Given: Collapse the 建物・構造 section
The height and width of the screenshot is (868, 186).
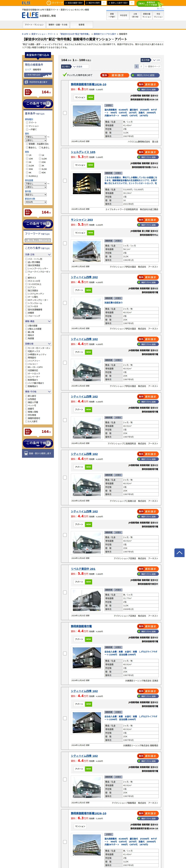Looking at the screenshot, I should click(x=38, y=321).
